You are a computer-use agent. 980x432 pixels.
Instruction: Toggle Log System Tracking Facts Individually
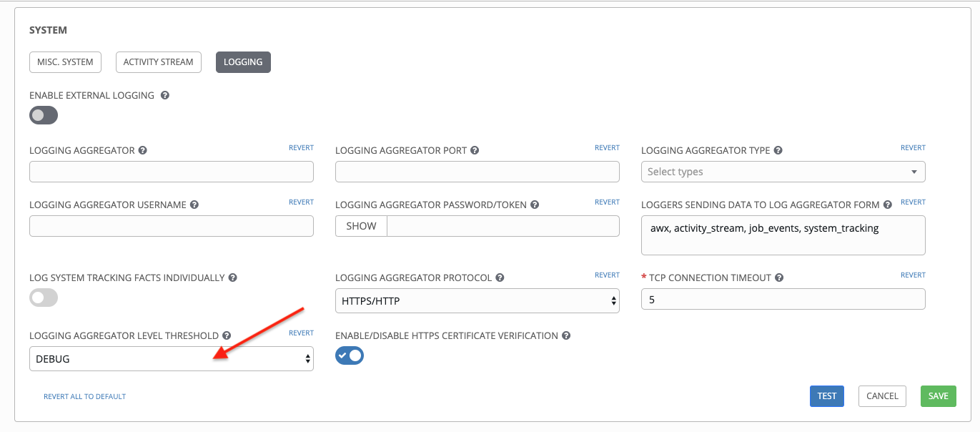[44, 298]
